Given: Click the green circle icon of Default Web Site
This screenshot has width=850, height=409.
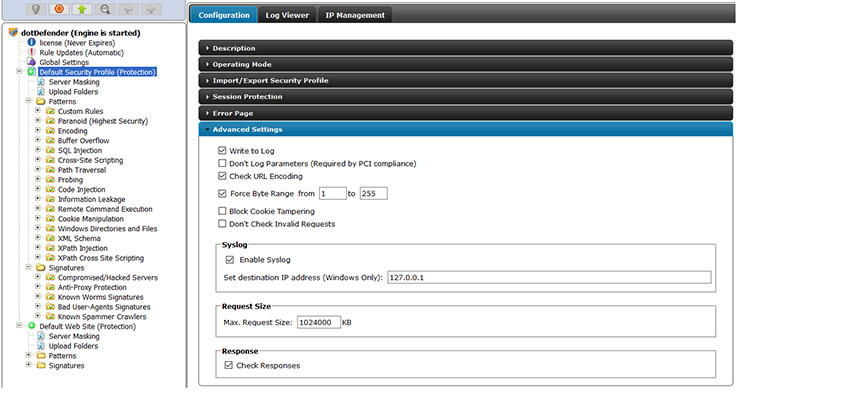Looking at the screenshot, I should tap(31, 326).
